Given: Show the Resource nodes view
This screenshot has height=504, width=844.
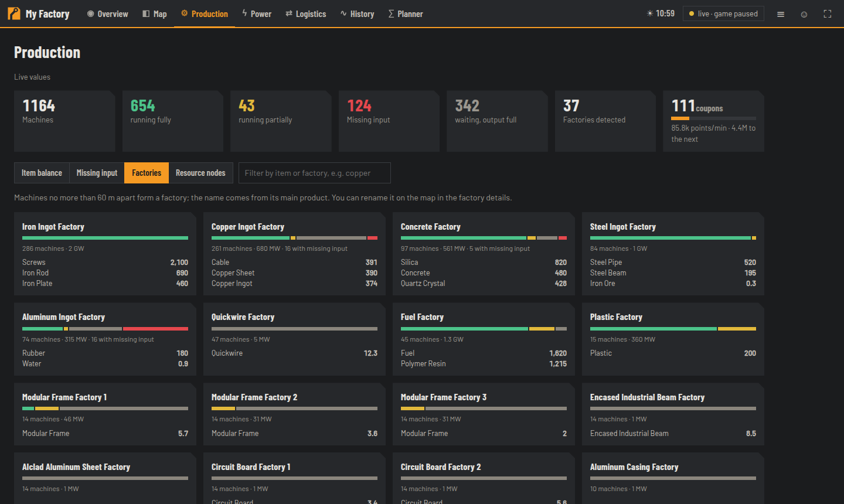Looking at the screenshot, I should (x=200, y=173).
